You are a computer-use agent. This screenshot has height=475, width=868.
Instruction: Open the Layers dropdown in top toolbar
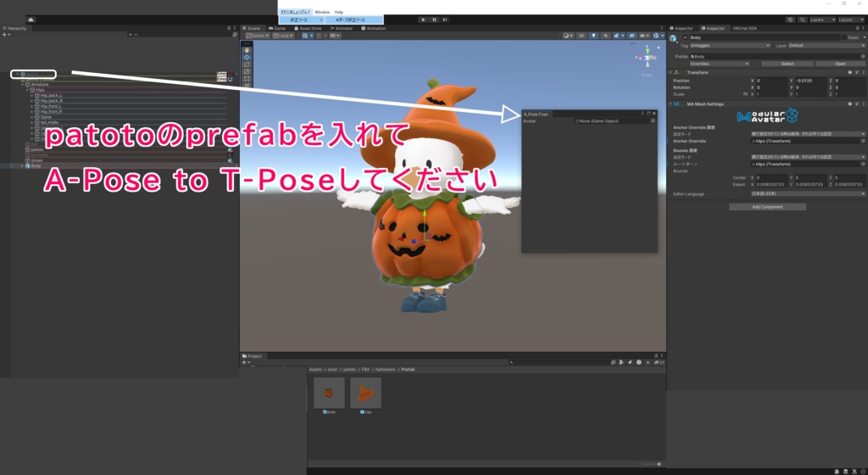[x=822, y=20]
